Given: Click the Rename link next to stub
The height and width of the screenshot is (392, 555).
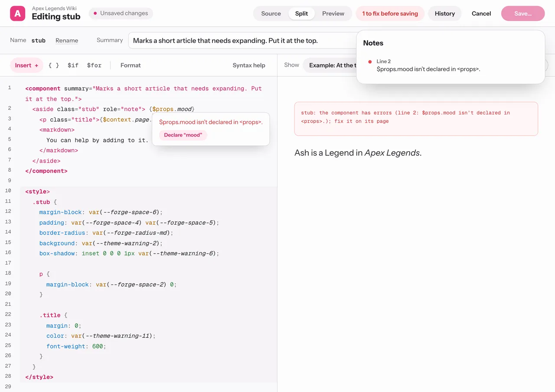Looking at the screenshot, I should point(67,40).
